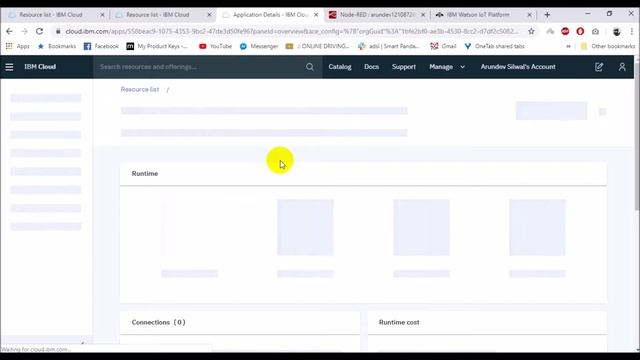Click the cloud extension icon in toolbar

coord(550,31)
